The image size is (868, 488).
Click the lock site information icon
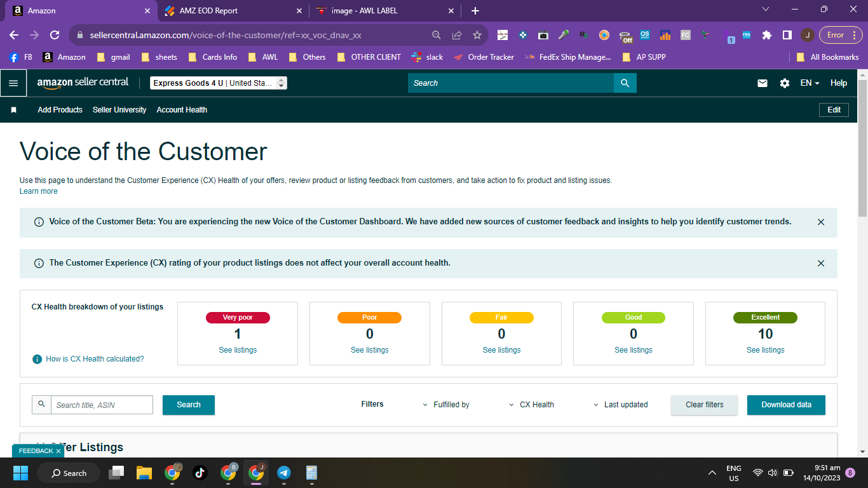[x=79, y=35]
